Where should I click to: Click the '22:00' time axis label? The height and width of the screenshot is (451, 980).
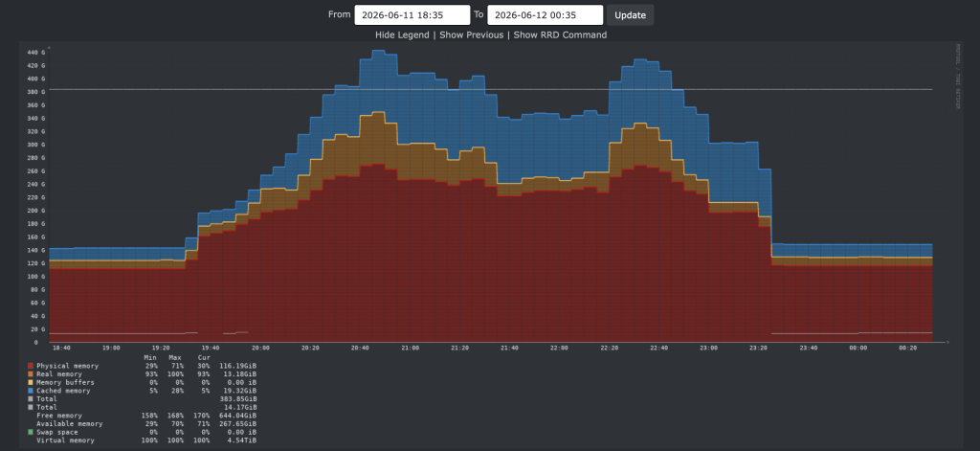coord(559,348)
